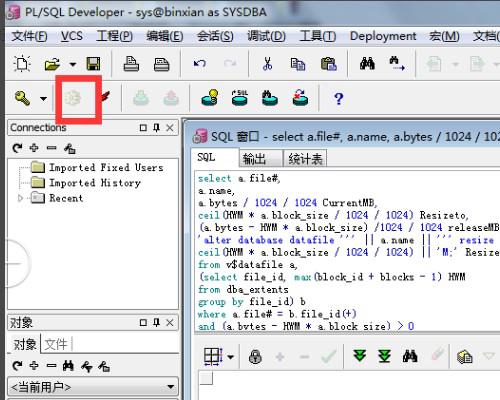Click the Undo arrow icon
Image resolution: width=500 pixels, height=400 pixels.
click(x=200, y=63)
